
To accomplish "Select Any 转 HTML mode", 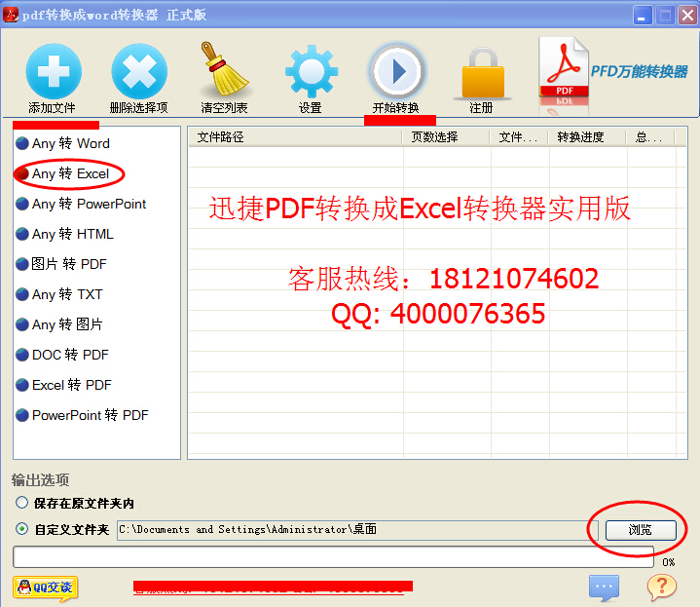I will click(x=64, y=234).
